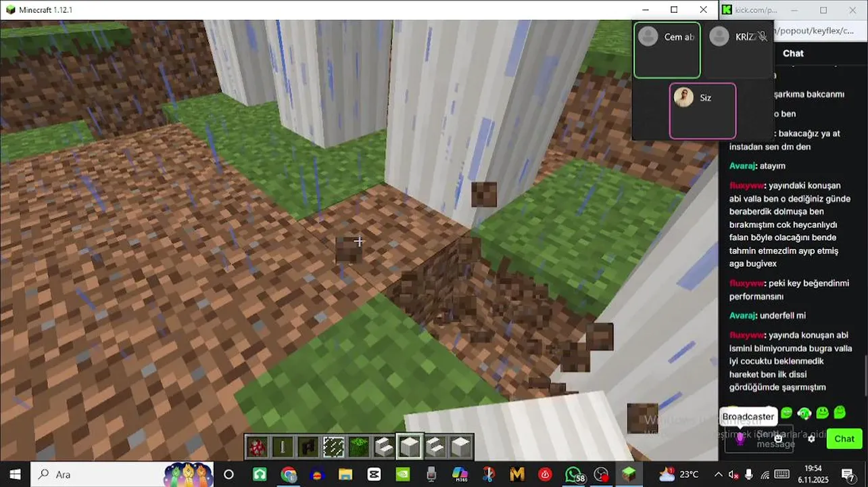The image size is (868, 487).
Task: Select the last hotbar slot white block
Action: (x=460, y=447)
